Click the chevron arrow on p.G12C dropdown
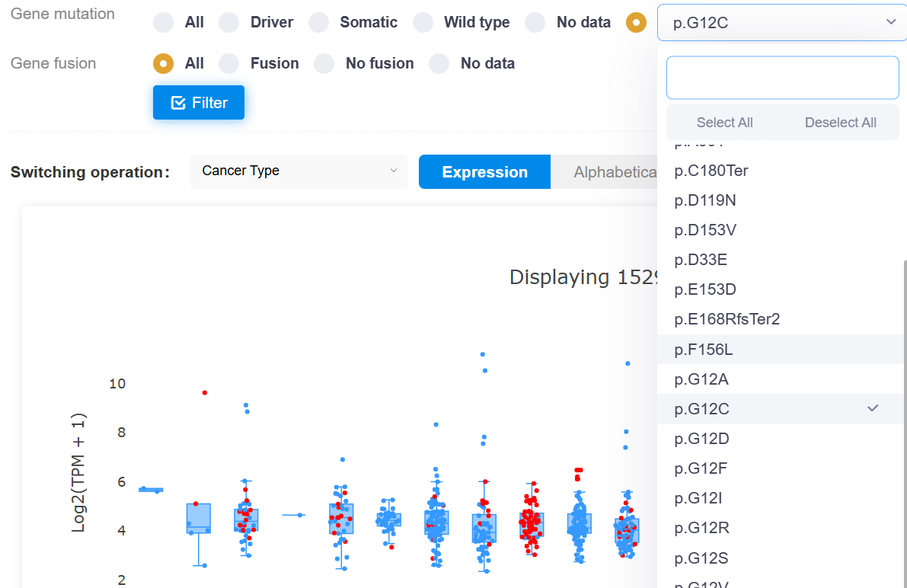Screen dimensions: 907x588 (891, 22)
